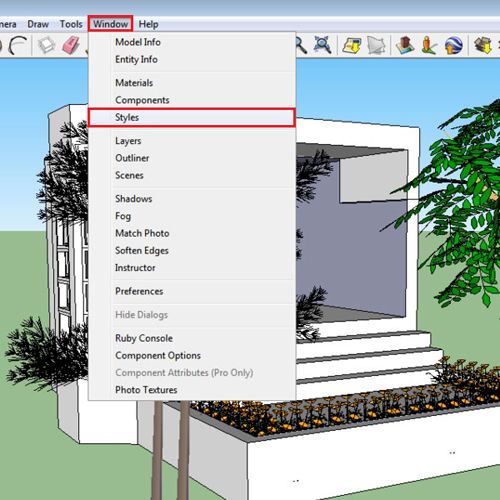This screenshot has width=500, height=500.
Task: Click the Add New Building icon
Action: (405, 45)
